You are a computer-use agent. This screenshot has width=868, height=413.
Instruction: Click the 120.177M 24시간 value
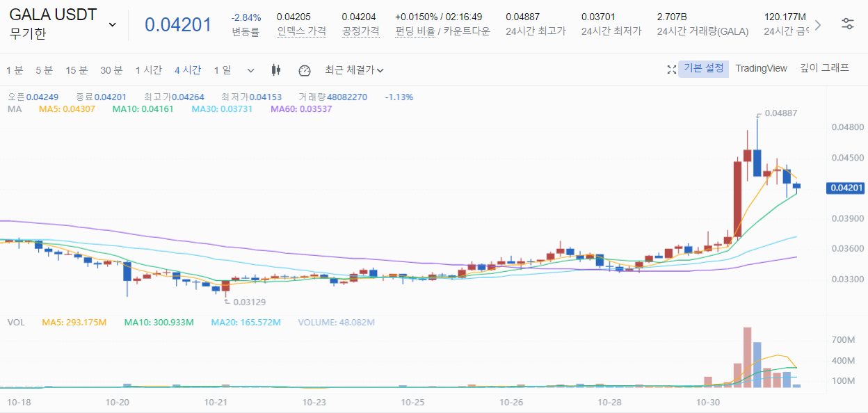click(785, 17)
